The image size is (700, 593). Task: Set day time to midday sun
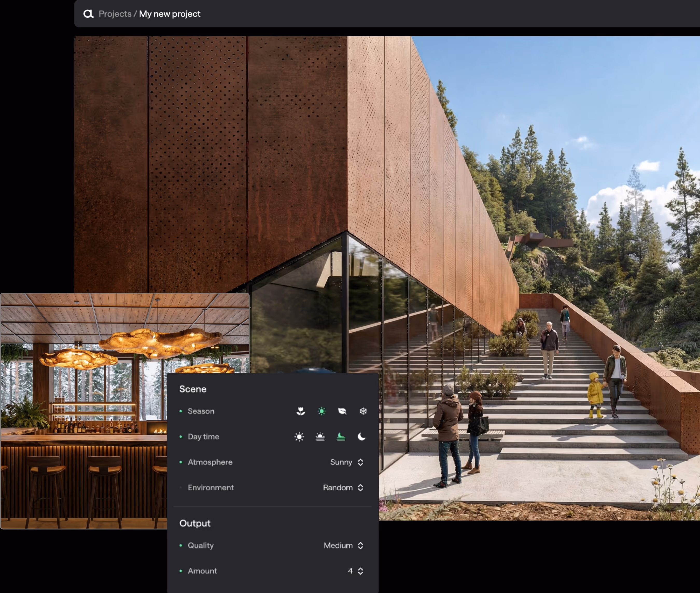click(299, 437)
